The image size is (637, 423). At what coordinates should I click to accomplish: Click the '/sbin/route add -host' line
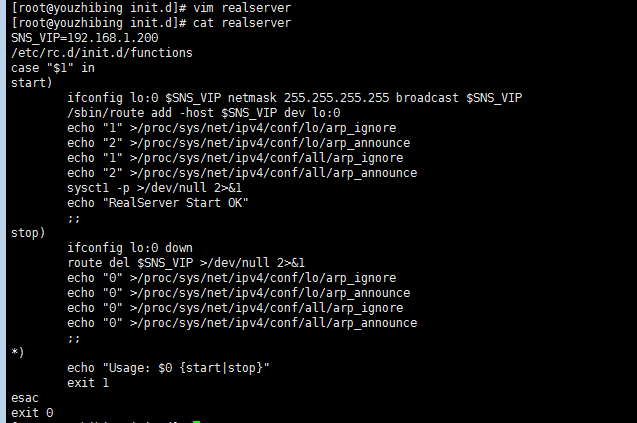[x=204, y=113]
